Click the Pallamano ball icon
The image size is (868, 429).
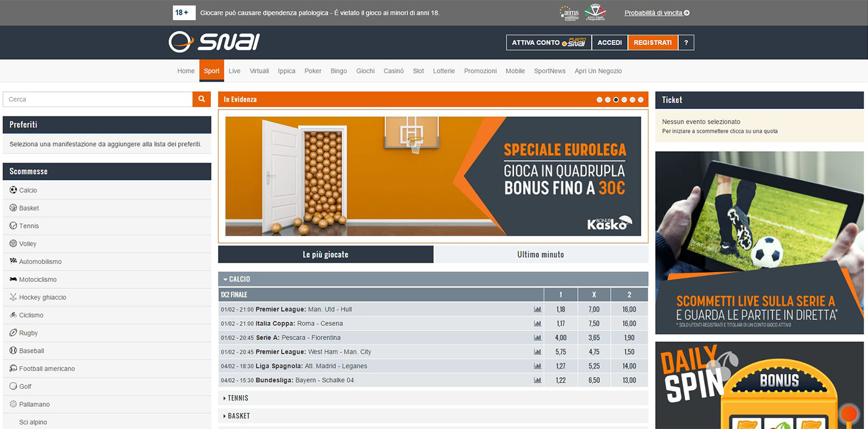pyautogui.click(x=13, y=404)
